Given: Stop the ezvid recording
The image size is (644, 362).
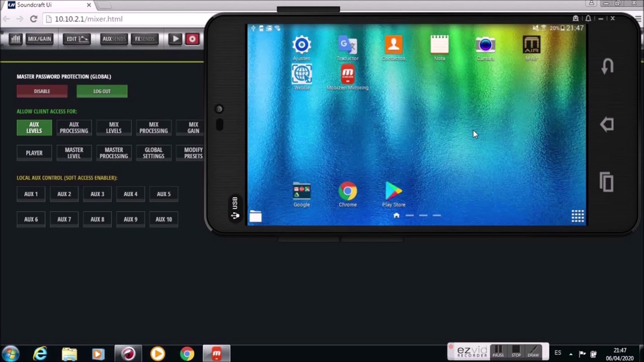Looking at the screenshot, I should (516, 351).
